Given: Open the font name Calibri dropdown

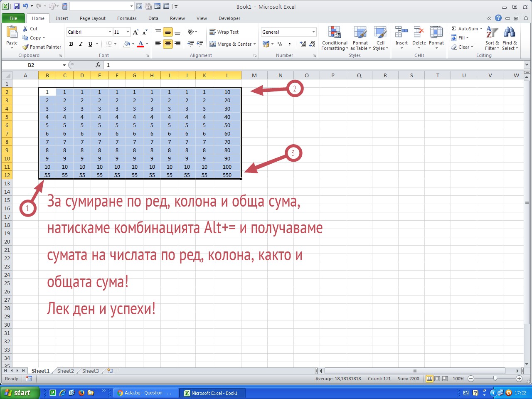Looking at the screenshot, I should click(x=110, y=32).
